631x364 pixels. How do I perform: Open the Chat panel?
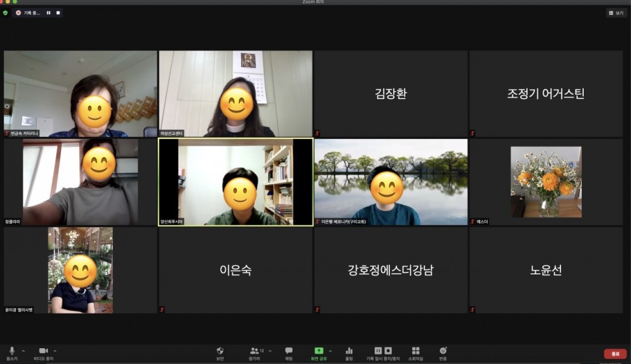click(x=288, y=351)
